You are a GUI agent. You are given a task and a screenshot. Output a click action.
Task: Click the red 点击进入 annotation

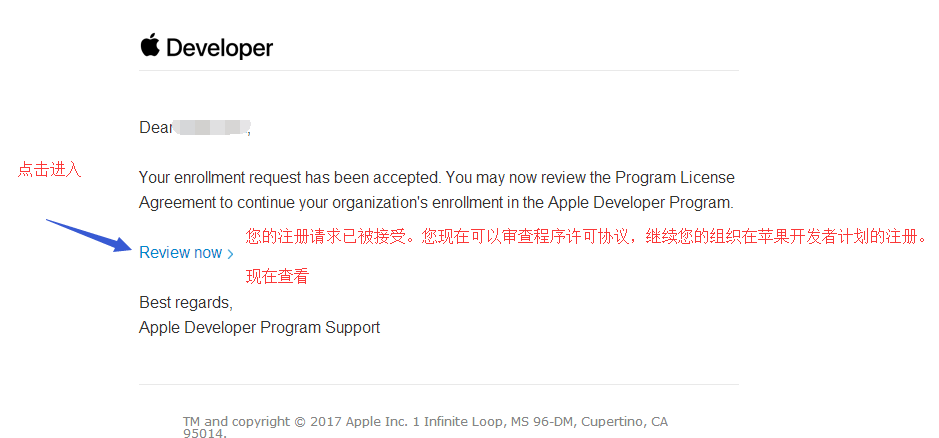pyautogui.click(x=49, y=170)
